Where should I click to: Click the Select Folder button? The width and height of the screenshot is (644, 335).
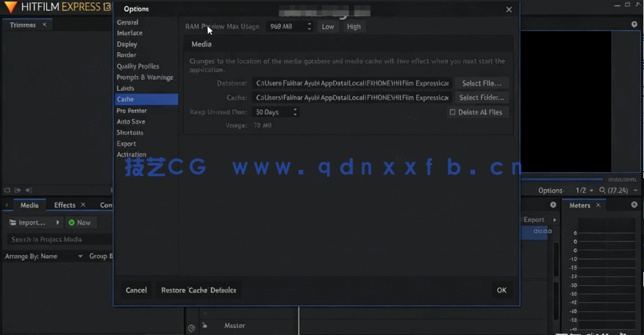tap(481, 98)
